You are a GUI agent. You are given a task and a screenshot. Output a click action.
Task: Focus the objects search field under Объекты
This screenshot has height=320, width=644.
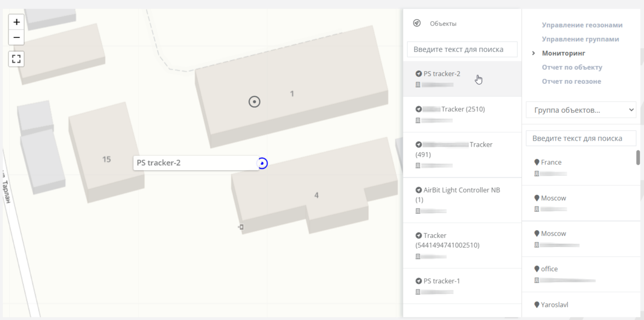pyautogui.click(x=462, y=49)
